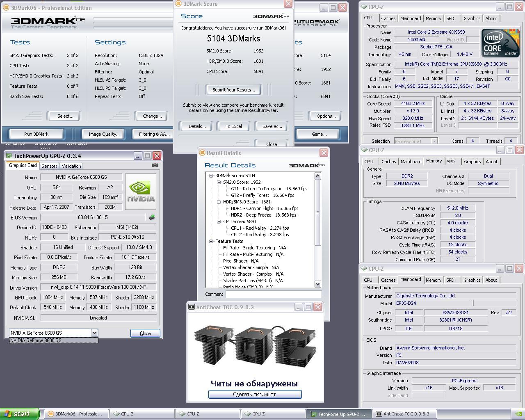
Task: Click the Close button in GPU-Z
Action: click(x=145, y=333)
